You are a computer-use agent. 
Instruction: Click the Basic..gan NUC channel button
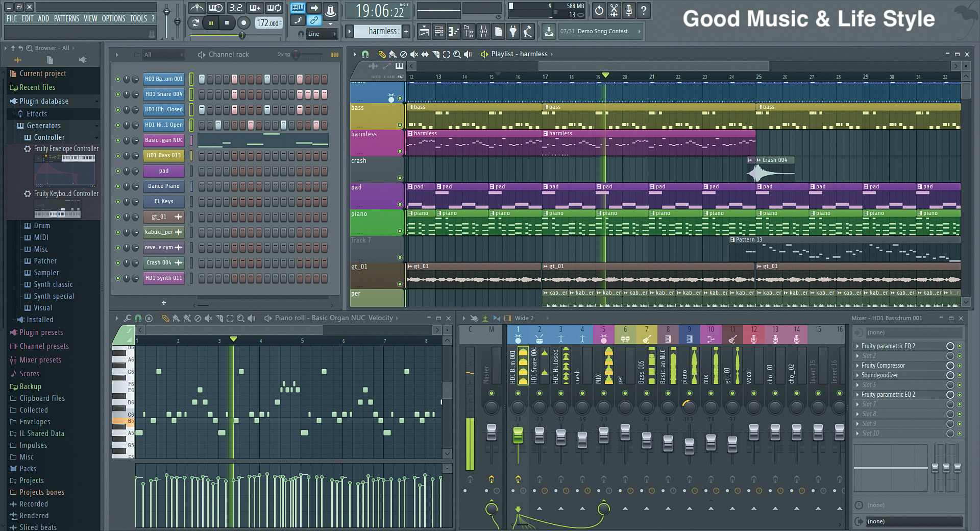[164, 140]
